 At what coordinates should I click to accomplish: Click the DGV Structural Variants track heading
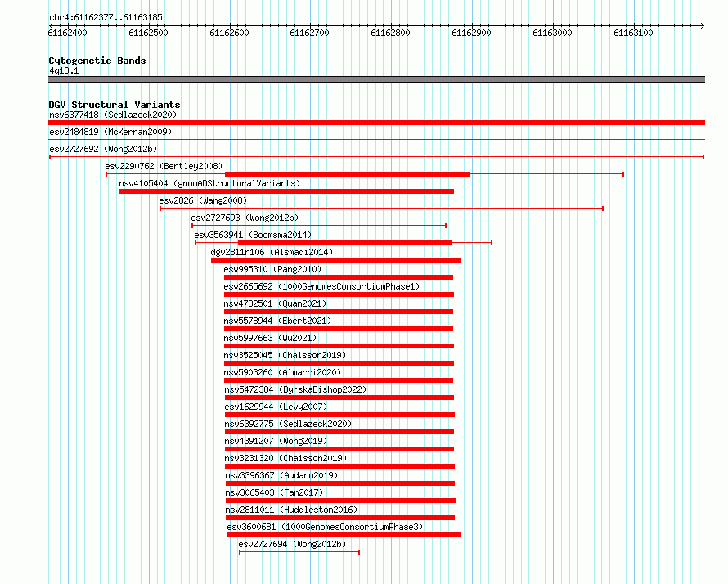[x=115, y=105]
